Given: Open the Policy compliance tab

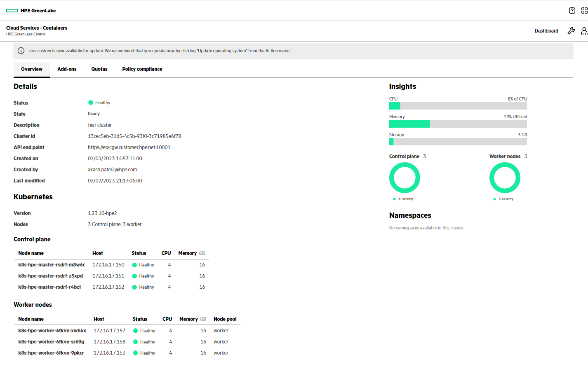Looking at the screenshot, I should (142, 69).
